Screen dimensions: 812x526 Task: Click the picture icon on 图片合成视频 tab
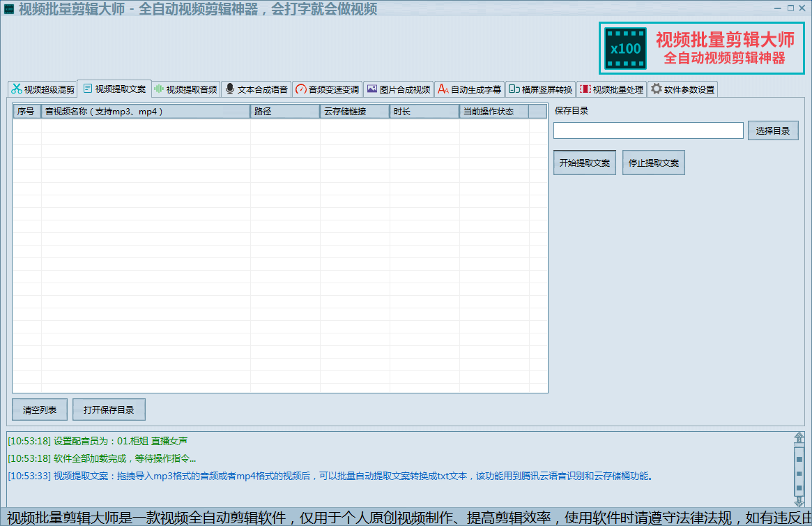coord(371,89)
